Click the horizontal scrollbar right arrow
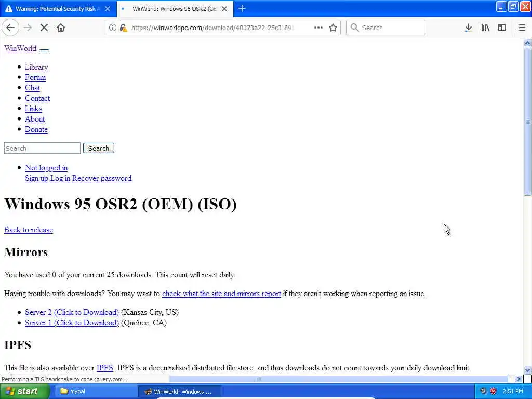 pos(518,379)
